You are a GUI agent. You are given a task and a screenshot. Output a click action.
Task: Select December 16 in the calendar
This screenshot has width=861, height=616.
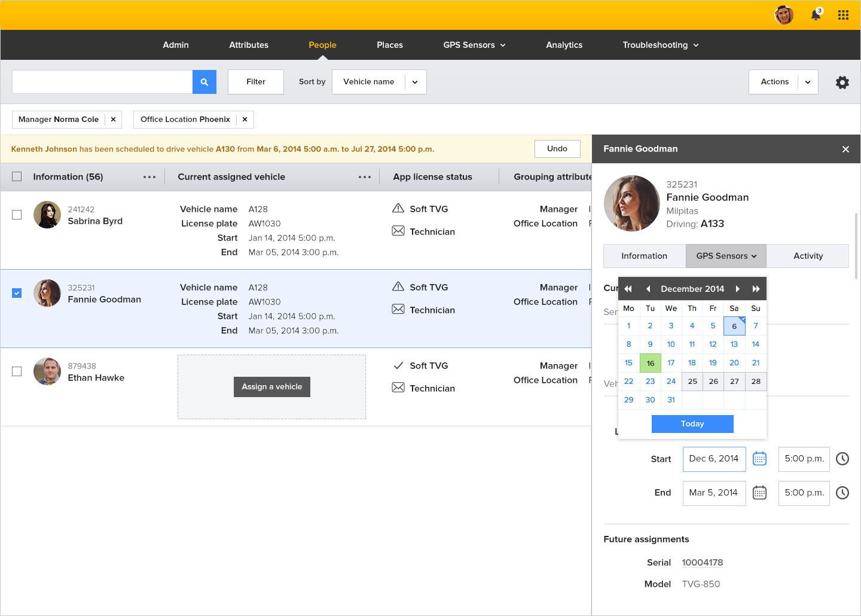651,363
